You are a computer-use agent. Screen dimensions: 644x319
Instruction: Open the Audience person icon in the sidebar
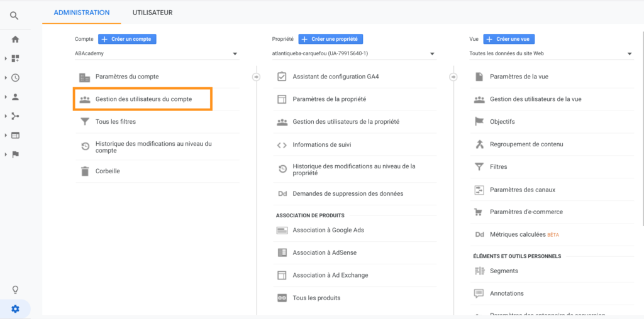click(15, 97)
